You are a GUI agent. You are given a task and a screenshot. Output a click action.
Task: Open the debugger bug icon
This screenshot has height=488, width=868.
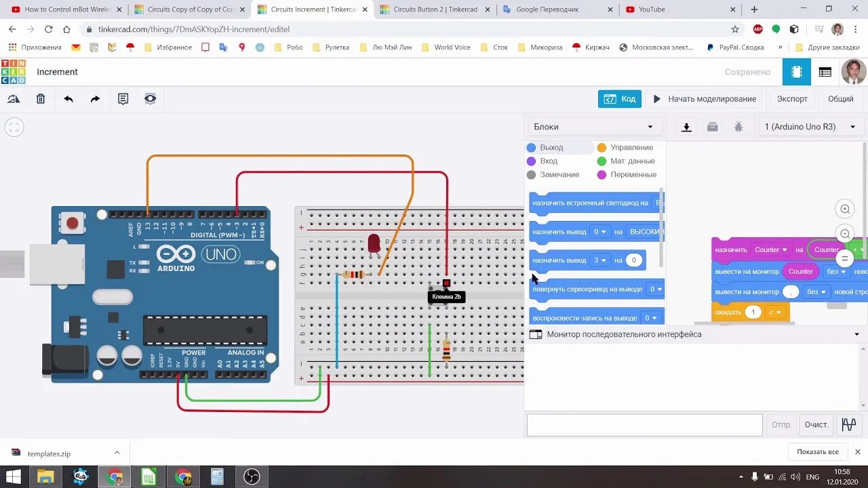[x=738, y=127]
